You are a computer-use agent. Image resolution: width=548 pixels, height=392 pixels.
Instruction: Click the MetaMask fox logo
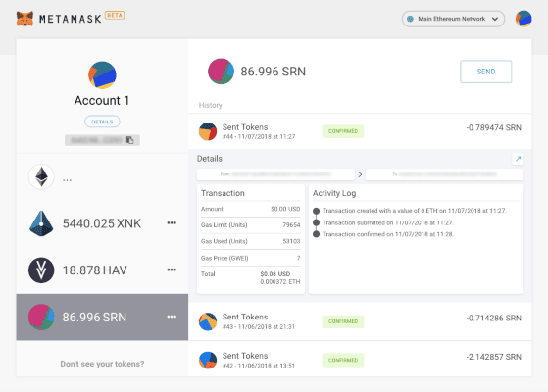coord(25,19)
